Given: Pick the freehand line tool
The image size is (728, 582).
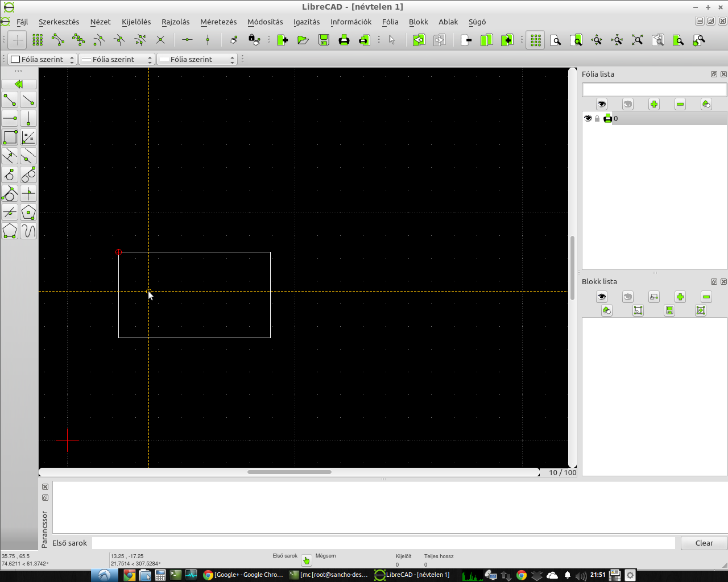Looking at the screenshot, I should point(28,231).
